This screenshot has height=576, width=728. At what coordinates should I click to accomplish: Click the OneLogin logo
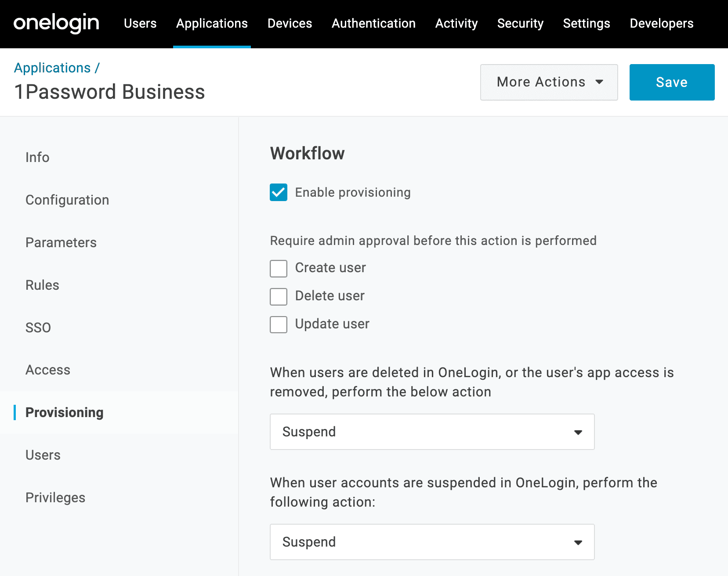pyautogui.click(x=56, y=23)
